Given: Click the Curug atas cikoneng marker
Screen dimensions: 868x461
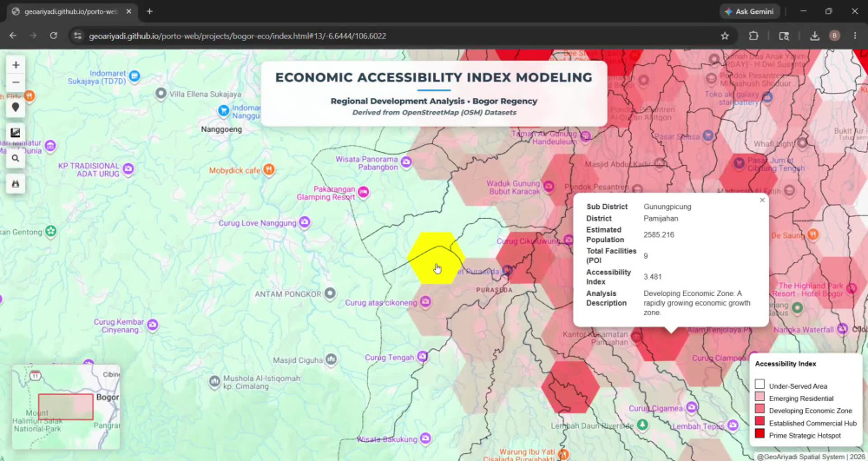Looking at the screenshot, I should (425, 301).
